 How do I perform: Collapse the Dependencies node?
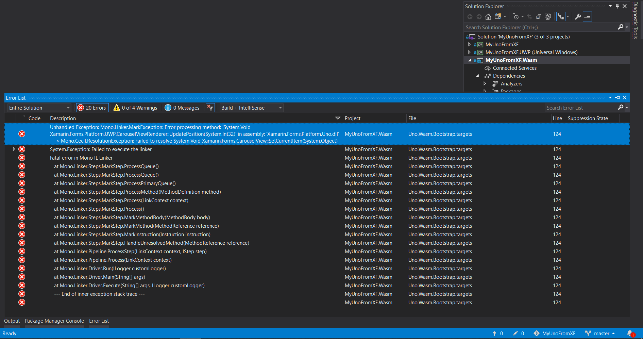[477, 76]
